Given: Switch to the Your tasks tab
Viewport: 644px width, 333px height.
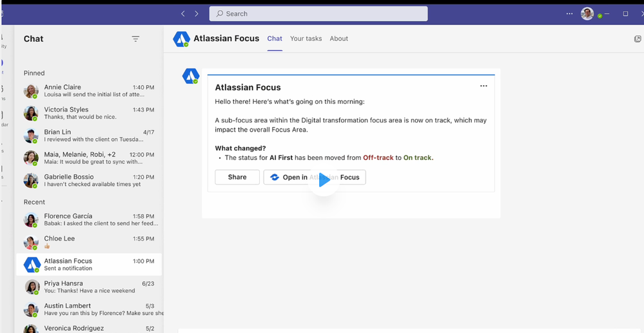Looking at the screenshot, I should (x=306, y=39).
